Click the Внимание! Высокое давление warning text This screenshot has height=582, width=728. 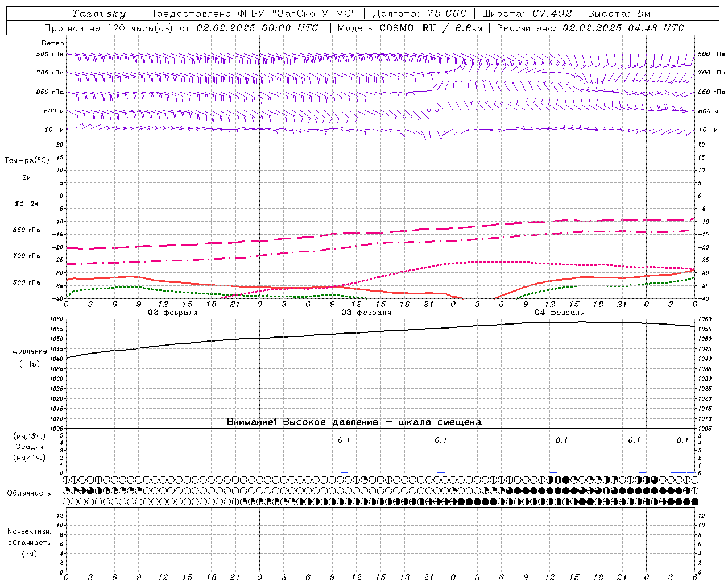tap(354, 422)
